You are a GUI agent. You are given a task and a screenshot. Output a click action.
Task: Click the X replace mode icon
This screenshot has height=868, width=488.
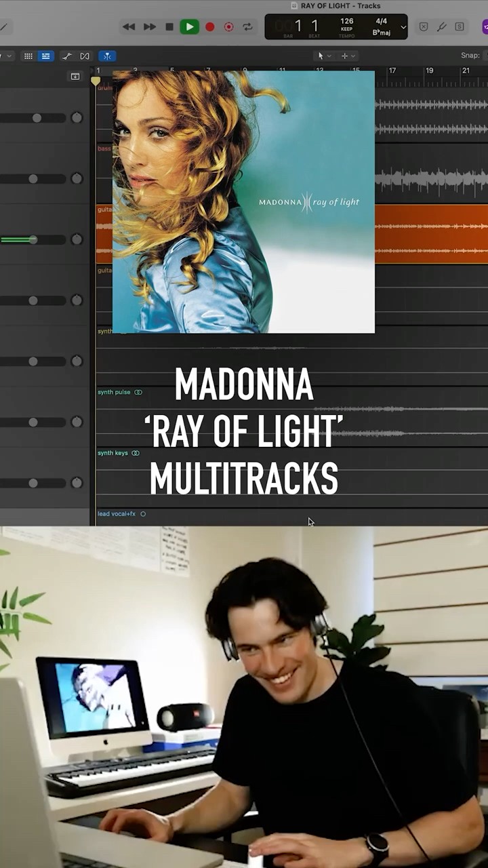pyautogui.click(x=424, y=27)
